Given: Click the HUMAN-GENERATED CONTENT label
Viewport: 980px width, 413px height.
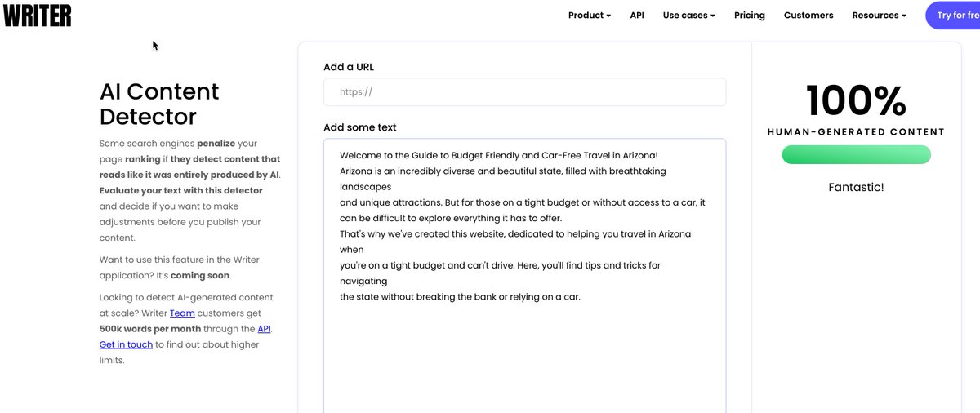Looking at the screenshot, I should click(x=856, y=131).
